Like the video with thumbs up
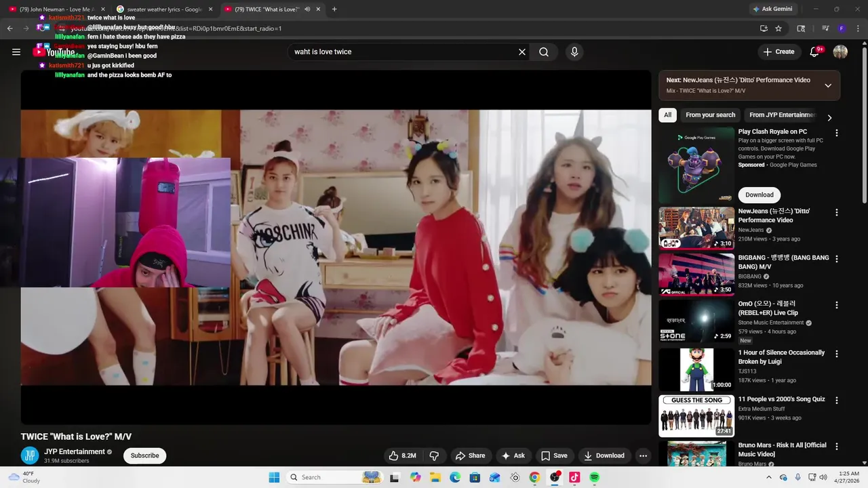 (x=402, y=456)
